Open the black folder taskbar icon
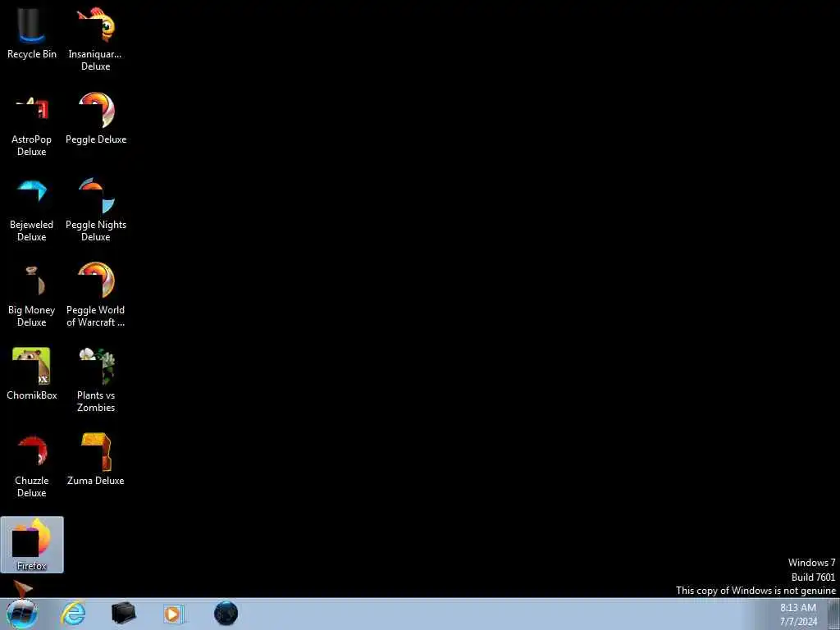Screen dimensions: 840x630 [123, 614]
